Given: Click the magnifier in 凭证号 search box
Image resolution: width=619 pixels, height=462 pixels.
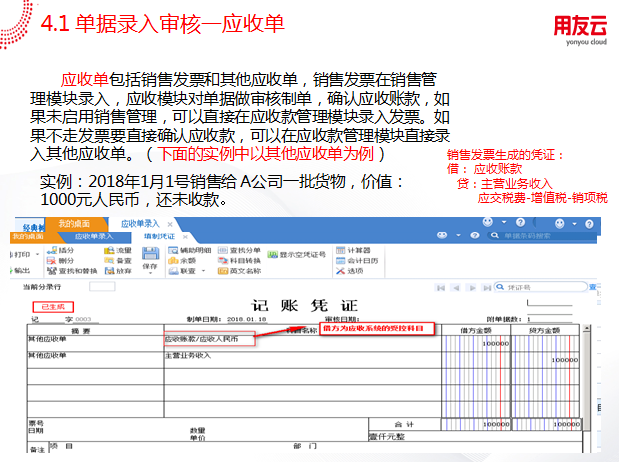Looking at the screenshot, I should 500,287.
